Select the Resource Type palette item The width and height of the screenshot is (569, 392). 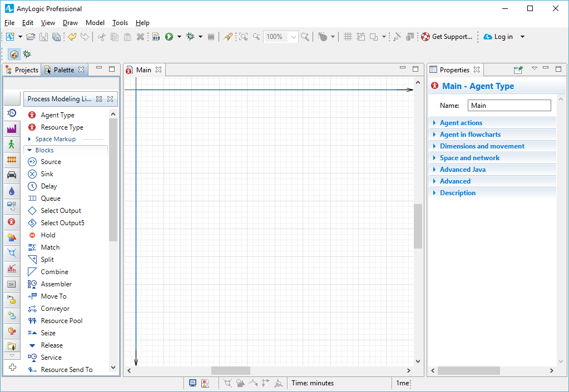[x=56, y=127]
